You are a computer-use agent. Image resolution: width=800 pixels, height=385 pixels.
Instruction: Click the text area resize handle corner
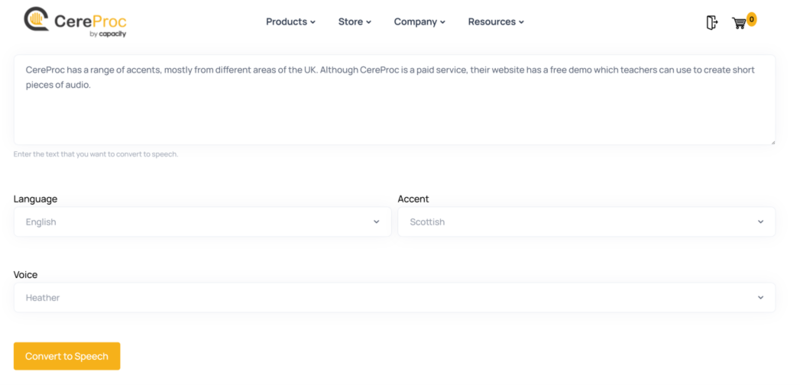[x=772, y=142]
